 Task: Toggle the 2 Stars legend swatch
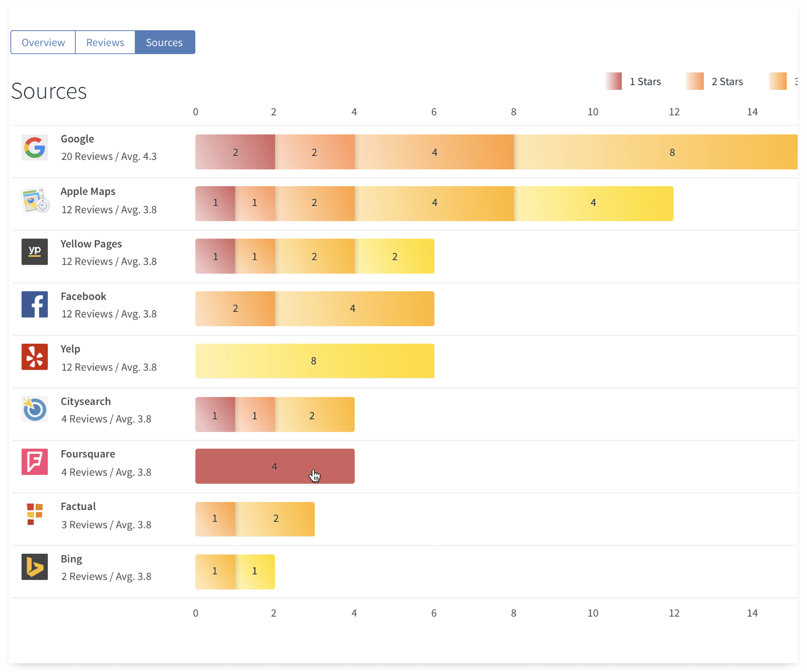695,81
